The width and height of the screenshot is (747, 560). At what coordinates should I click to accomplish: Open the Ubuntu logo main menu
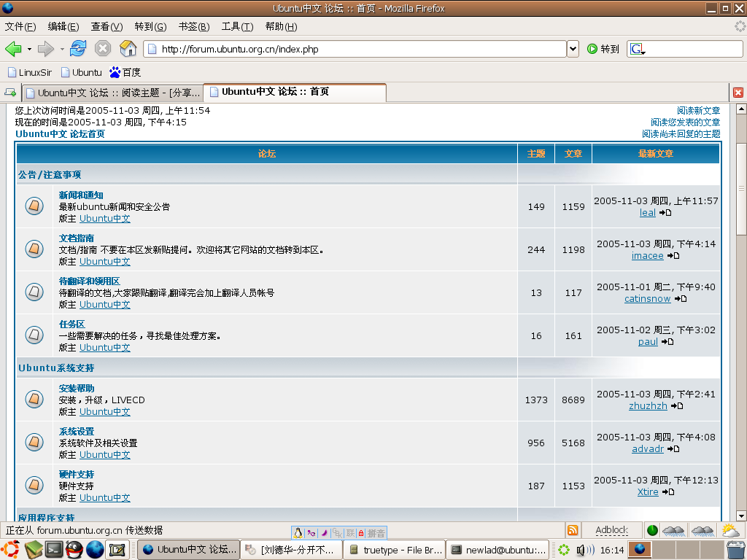click(12, 550)
